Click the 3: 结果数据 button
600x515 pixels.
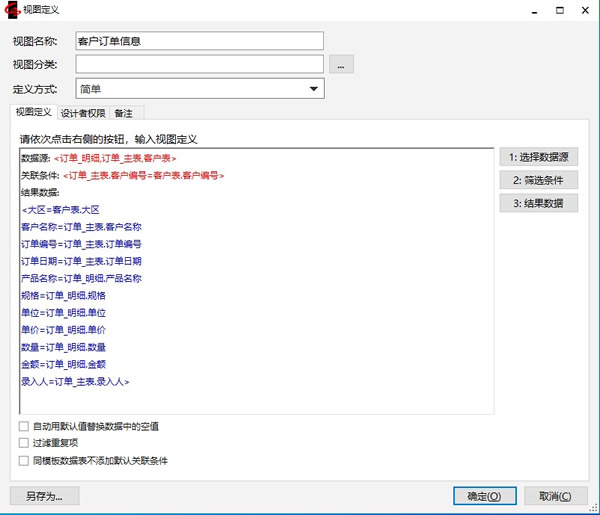pos(539,203)
